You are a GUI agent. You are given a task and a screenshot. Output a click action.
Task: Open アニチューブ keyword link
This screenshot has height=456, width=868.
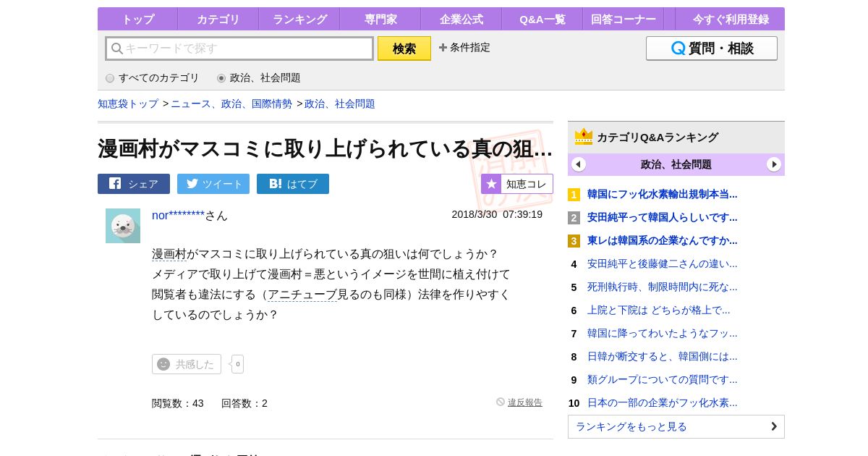pos(302,295)
